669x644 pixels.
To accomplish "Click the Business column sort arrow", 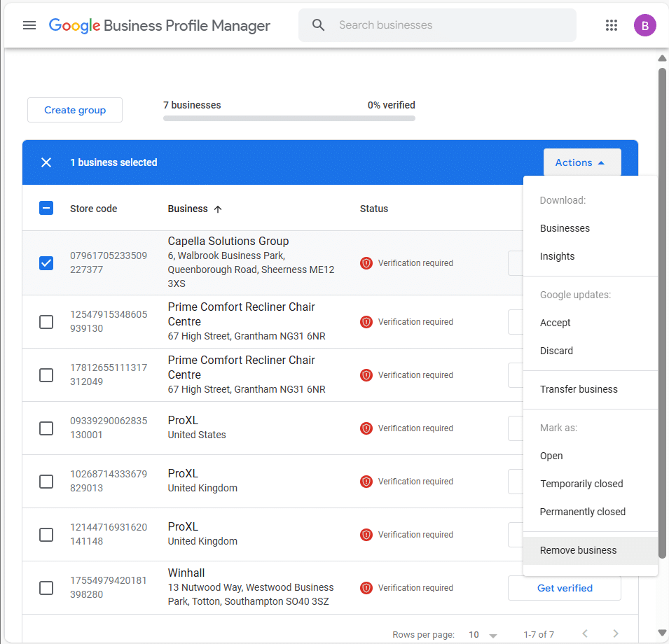I will tap(218, 209).
